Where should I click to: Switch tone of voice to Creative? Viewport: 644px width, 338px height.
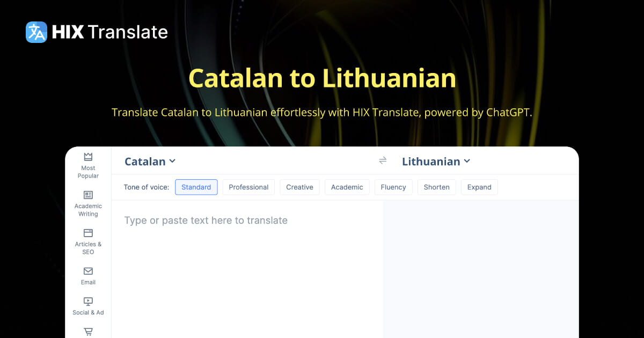tap(299, 187)
